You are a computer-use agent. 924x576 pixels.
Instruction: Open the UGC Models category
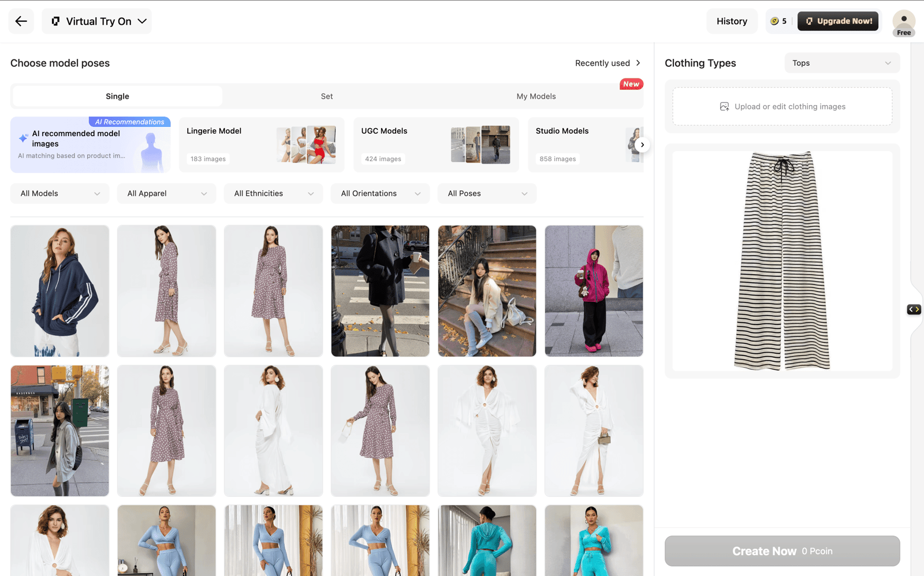tap(436, 145)
